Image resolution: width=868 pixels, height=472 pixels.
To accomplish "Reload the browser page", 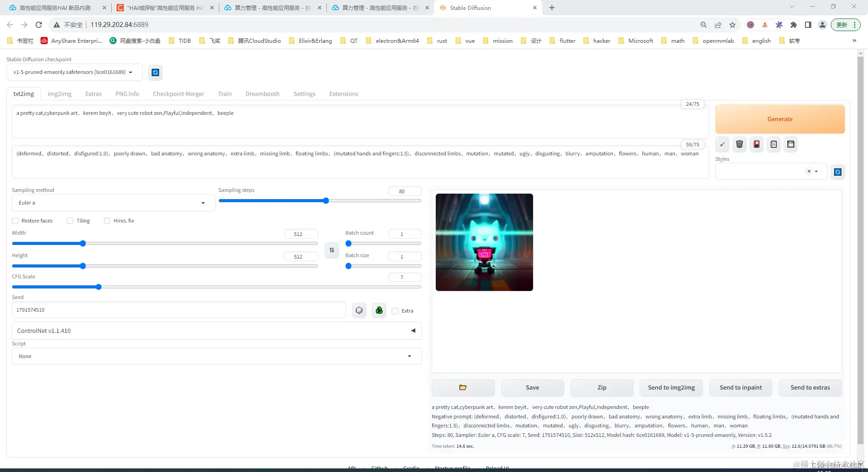I will 39,25.
